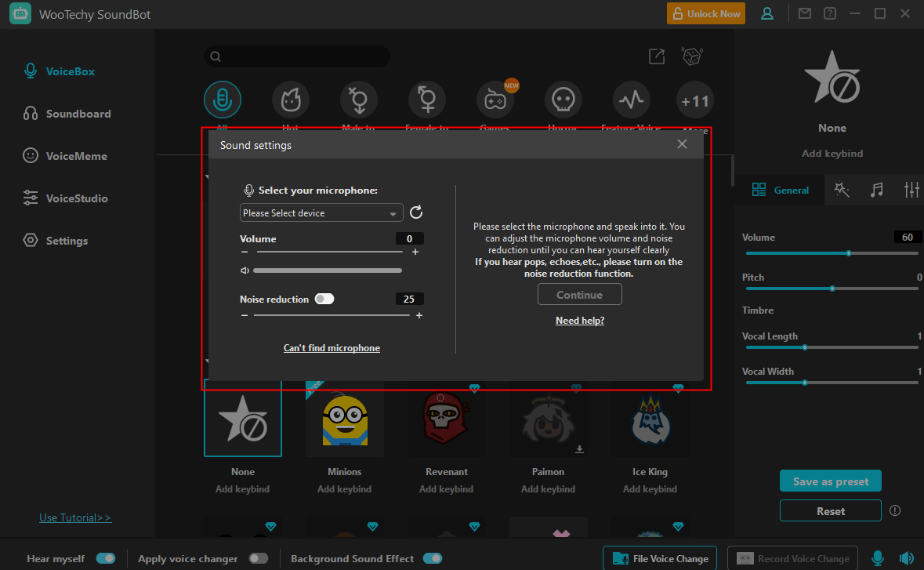The image size is (924, 570).
Task: Enable the Noise reduction toggle
Action: [x=324, y=299]
